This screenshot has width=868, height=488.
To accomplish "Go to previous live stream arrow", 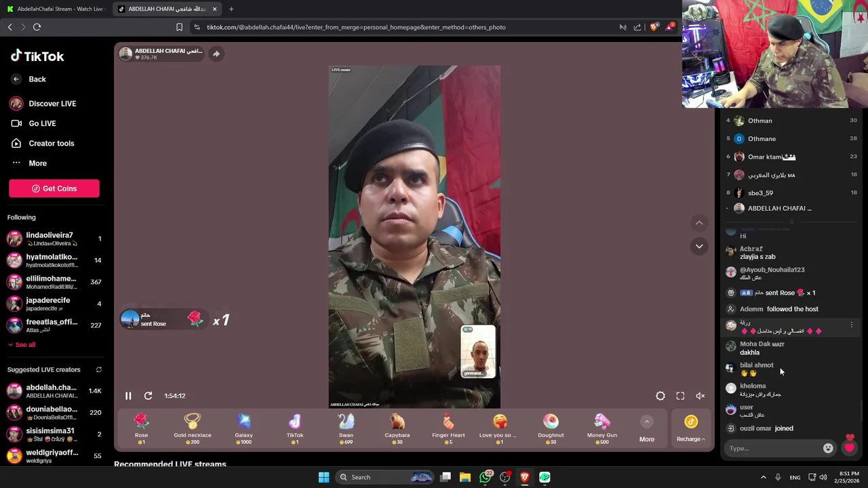I will click(699, 223).
